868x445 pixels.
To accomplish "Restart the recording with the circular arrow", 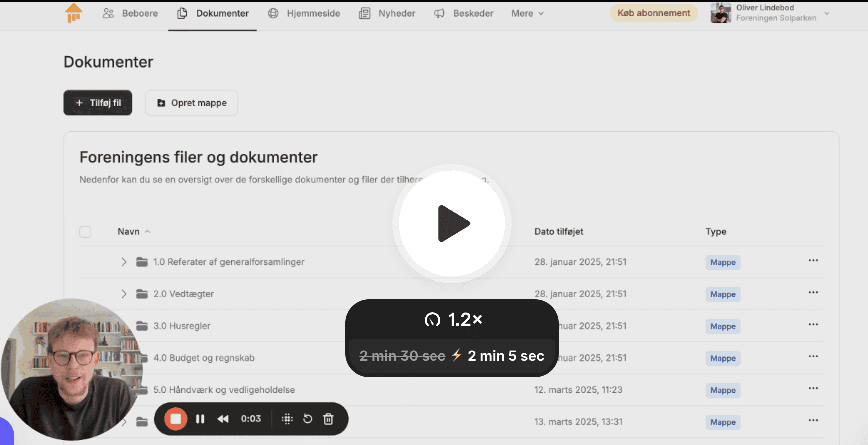I will [x=308, y=419].
